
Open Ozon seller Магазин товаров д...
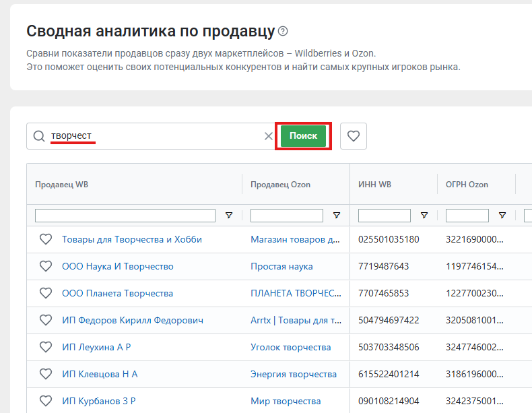click(x=295, y=240)
